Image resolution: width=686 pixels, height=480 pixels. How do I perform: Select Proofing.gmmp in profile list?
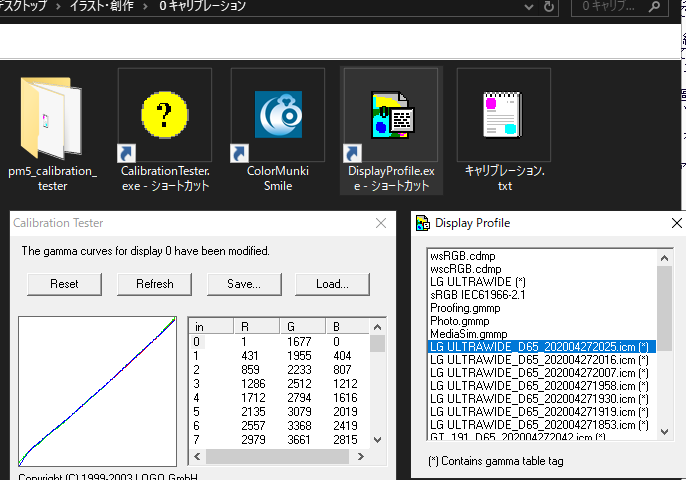(542, 308)
